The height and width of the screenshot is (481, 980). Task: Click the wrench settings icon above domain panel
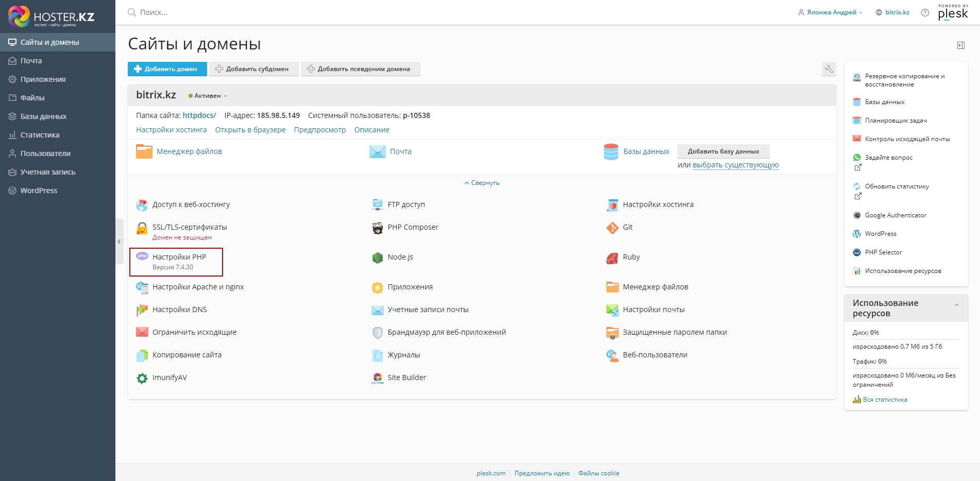point(829,69)
